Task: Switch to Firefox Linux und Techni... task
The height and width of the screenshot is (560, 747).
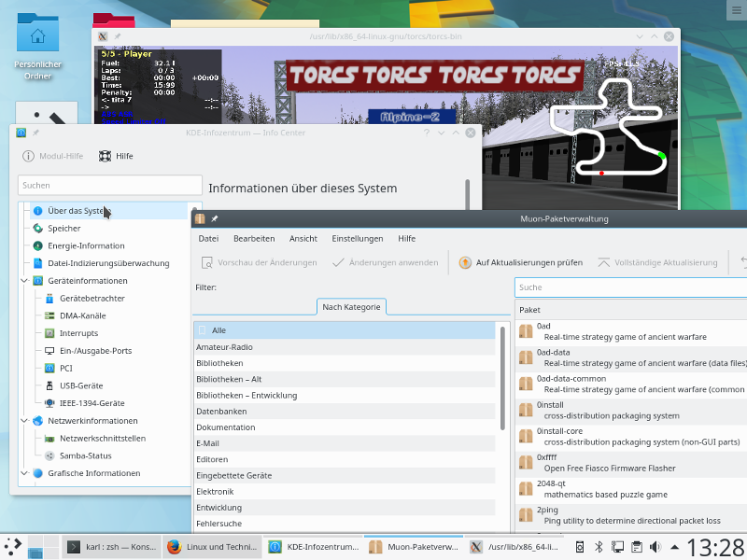Action: (x=213, y=547)
